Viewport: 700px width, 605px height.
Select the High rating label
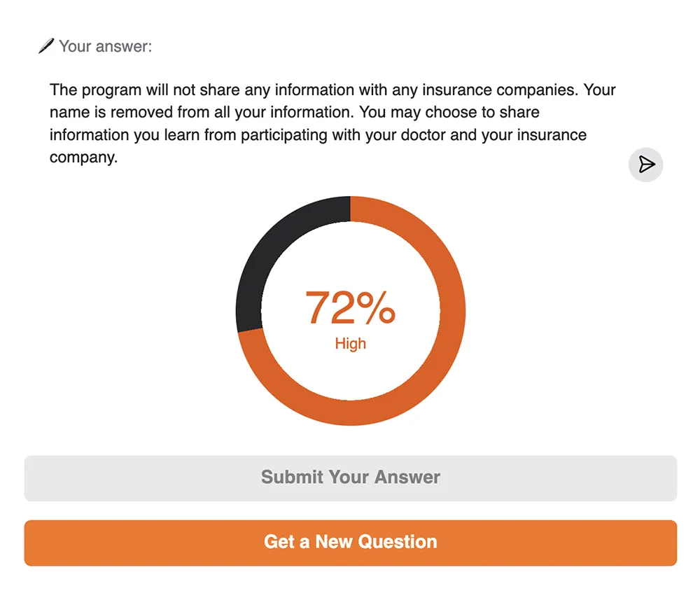(350, 344)
